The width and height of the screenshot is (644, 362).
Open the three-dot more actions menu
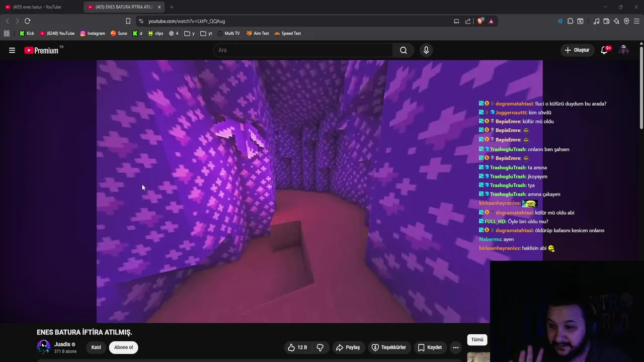(x=455, y=347)
